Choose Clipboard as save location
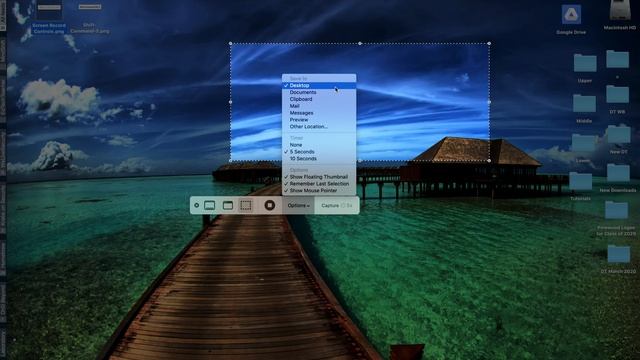 tap(319, 99)
